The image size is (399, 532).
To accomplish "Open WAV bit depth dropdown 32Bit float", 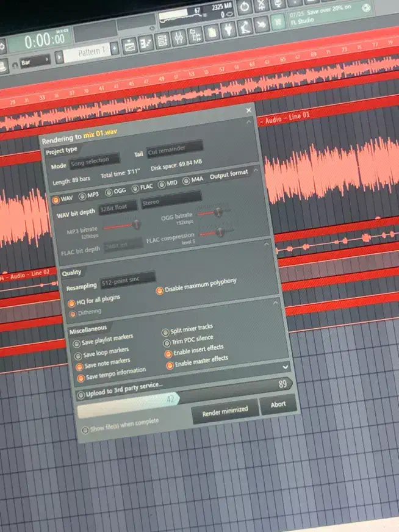I will pos(118,208).
